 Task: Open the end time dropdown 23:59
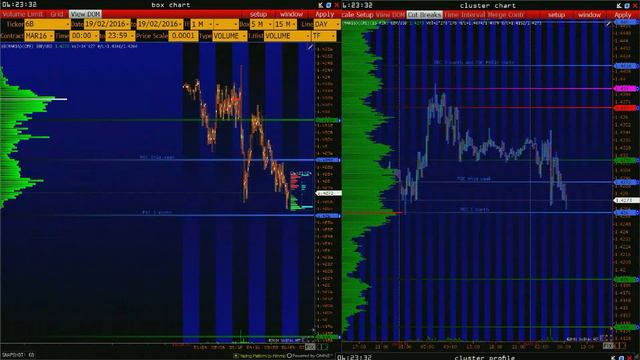(x=120, y=36)
